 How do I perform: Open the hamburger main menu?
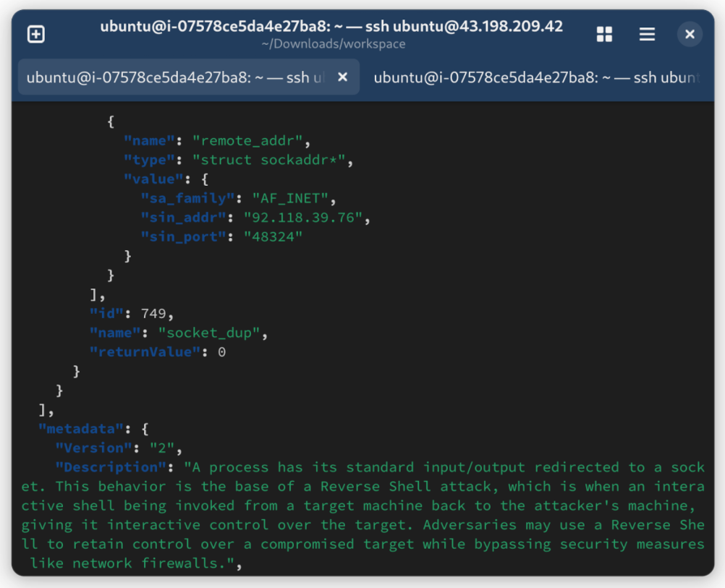coord(647,34)
